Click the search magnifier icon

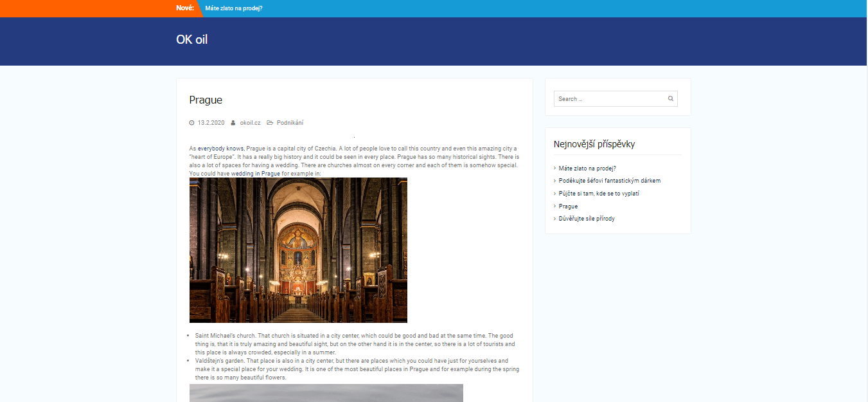point(670,99)
